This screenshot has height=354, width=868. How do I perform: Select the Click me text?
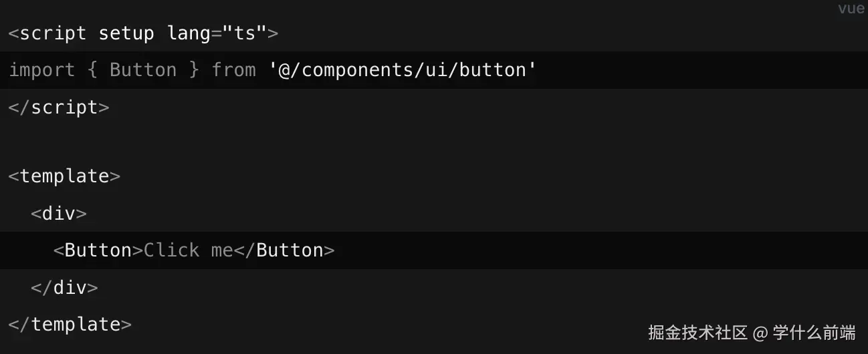(x=189, y=250)
